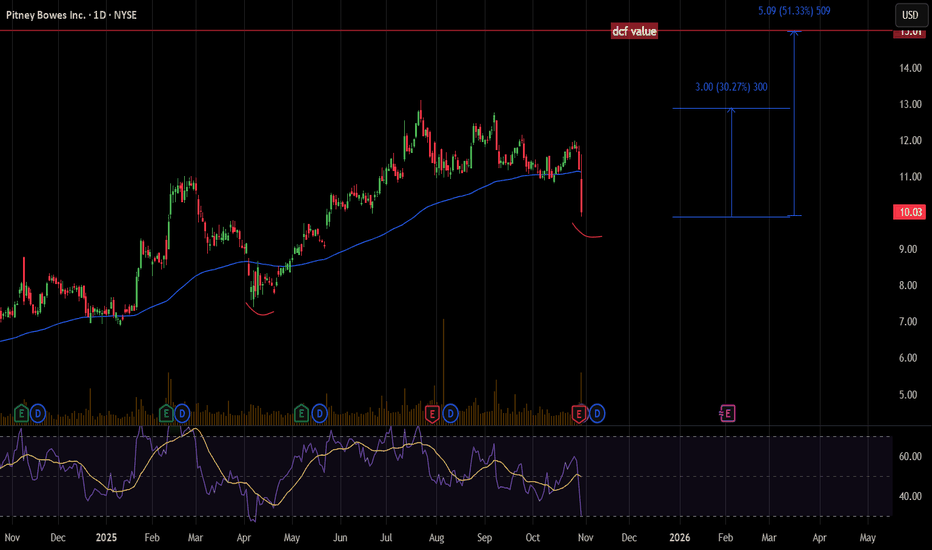Image resolution: width=932 pixels, height=550 pixels.
Task: Select the dividend D marker in late February 2025
Action: pyautogui.click(x=182, y=413)
